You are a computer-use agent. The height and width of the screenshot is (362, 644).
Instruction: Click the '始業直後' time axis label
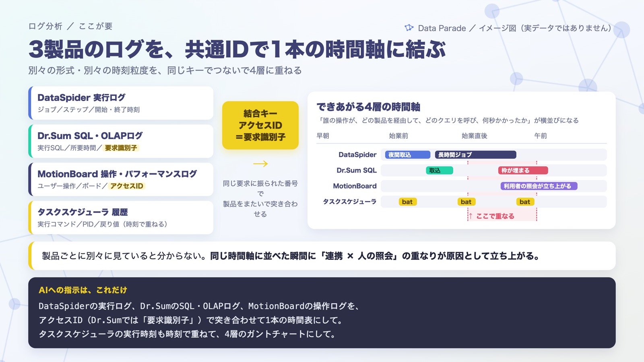(474, 136)
